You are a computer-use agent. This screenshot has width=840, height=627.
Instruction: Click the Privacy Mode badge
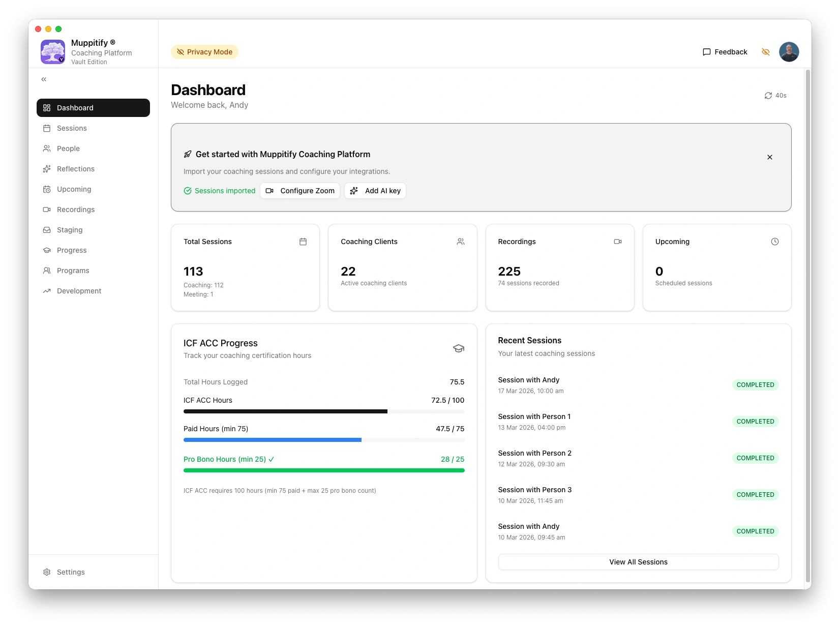point(204,52)
